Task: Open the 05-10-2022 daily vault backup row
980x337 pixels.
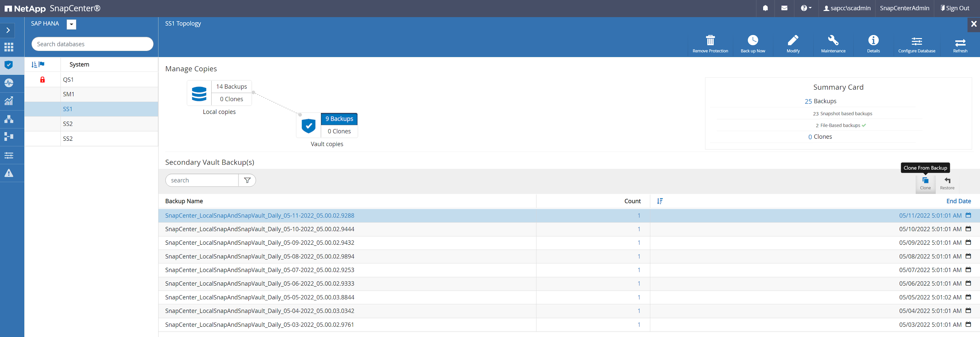Action: [259, 229]
